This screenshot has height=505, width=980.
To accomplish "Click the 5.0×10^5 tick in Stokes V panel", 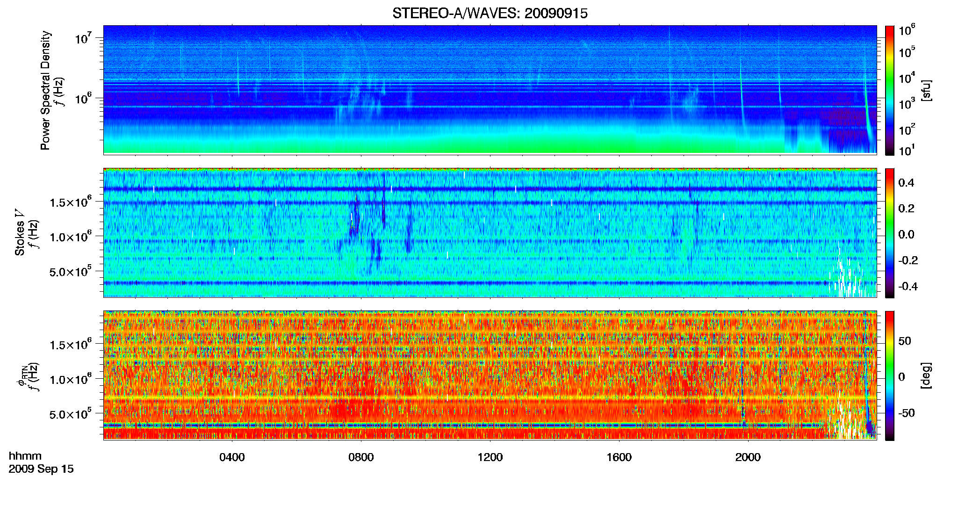I will (x=71, y=272).
